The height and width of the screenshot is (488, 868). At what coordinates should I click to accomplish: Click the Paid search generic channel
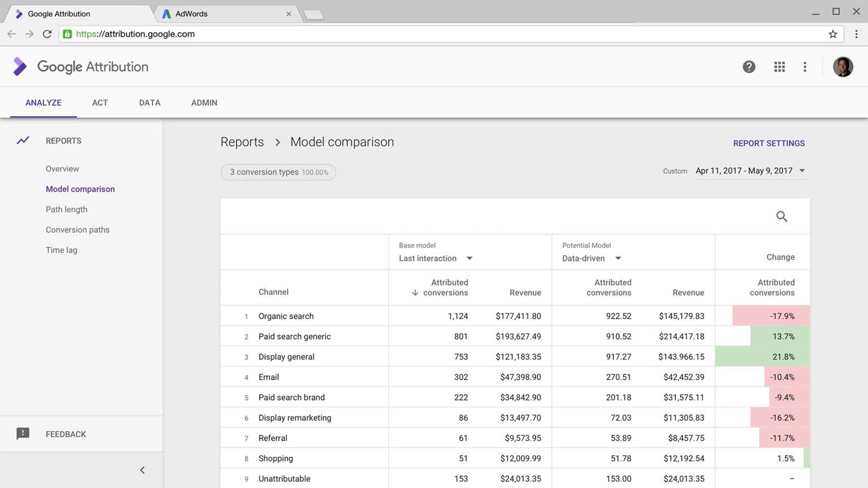tap(294, 336)
